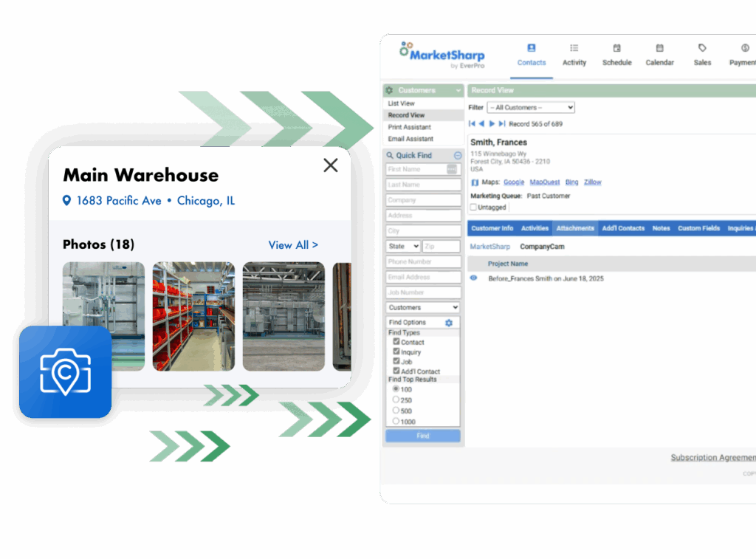Screen dimensions: 756x559
Task: Click the Find Options gear icon
Action: click(x=449, y=323)
